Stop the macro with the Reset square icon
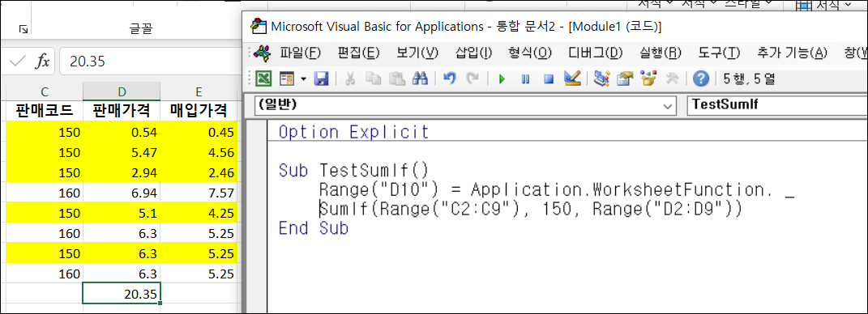This screenshot has width=868, height=314. click(549, 79)
